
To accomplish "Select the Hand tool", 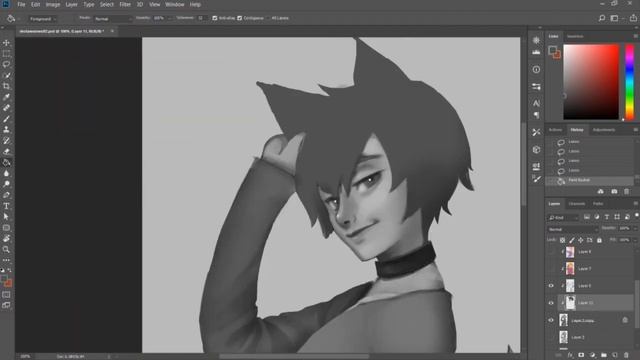I will pyautogui.click(x=6, y=238).
